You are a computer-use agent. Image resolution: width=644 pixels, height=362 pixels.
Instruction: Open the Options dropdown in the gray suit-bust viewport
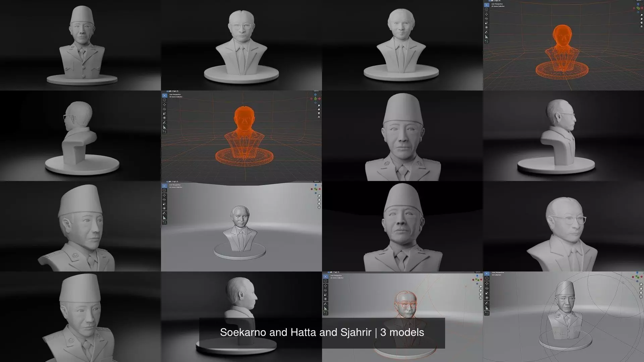316,181
